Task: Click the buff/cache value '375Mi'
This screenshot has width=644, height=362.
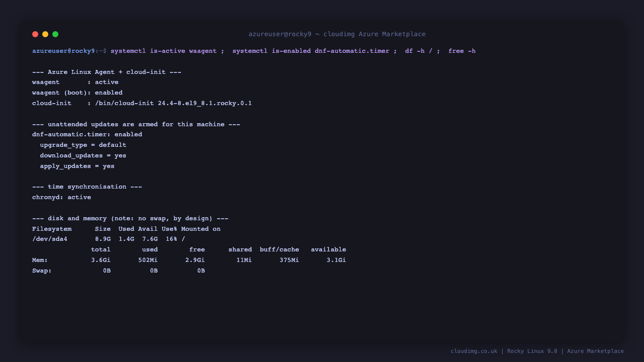Action: tap(289, 260)
